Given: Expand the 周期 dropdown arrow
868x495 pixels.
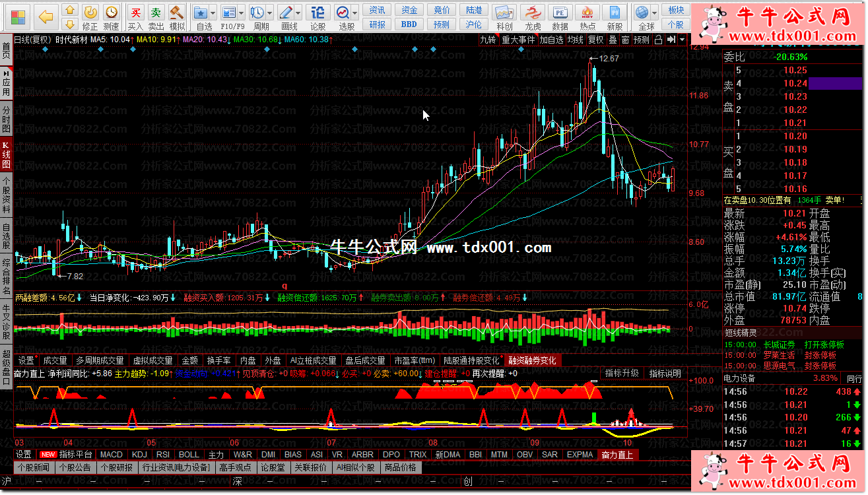Looking at the screenshot, I should 271,13.
